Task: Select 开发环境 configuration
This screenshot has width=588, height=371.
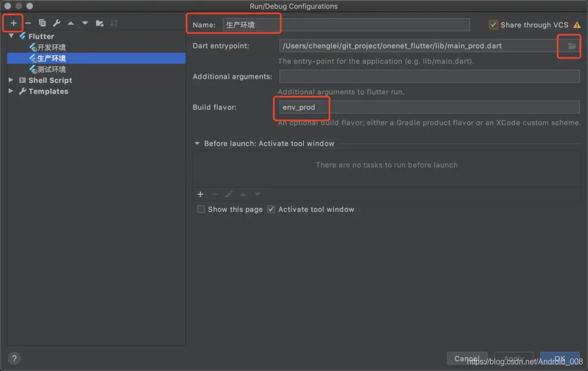Action: [x=97, y=48]
